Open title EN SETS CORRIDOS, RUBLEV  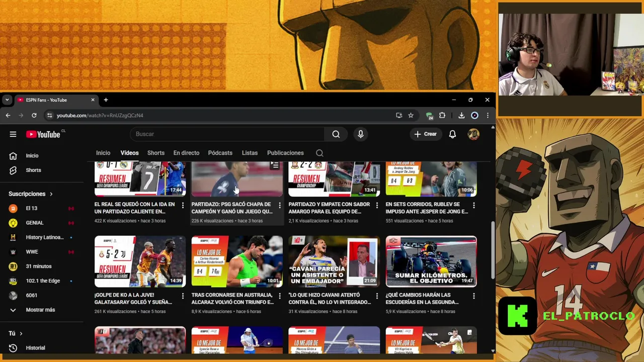click(x=427, y=208)
